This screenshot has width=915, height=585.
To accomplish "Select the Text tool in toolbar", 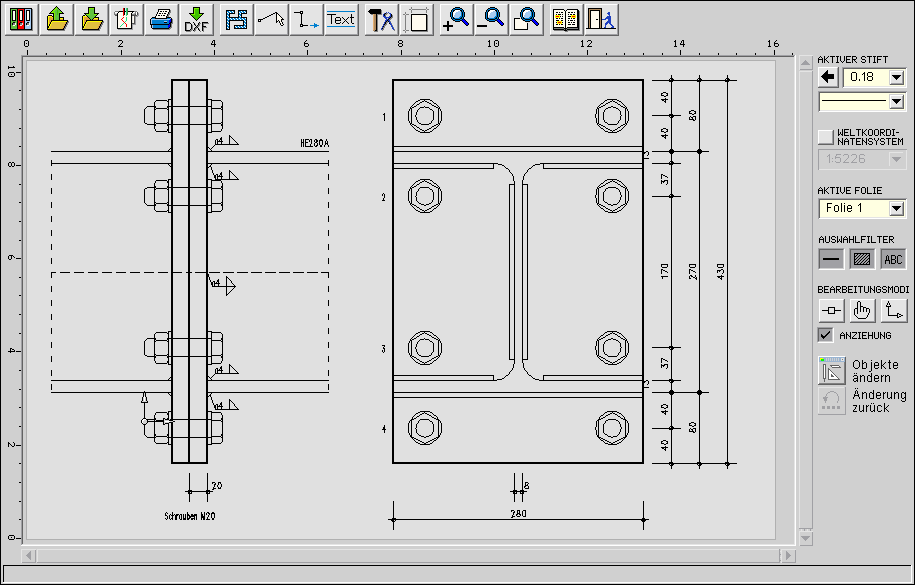I will (x=341, y=19).
